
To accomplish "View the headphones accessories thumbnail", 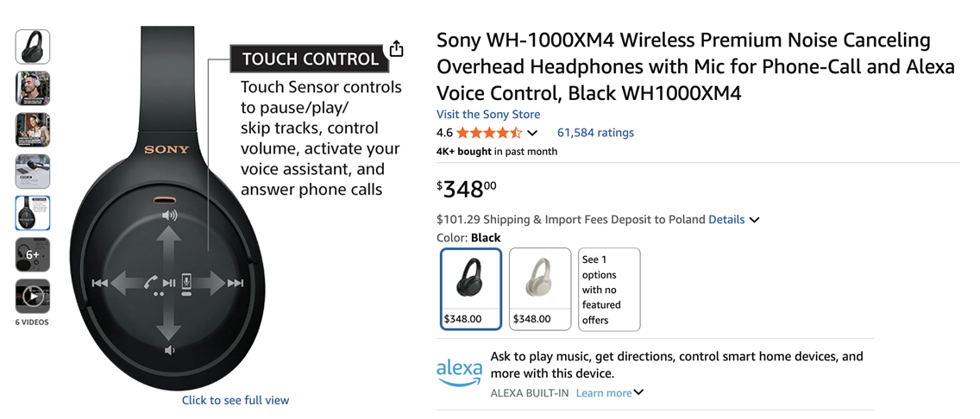I will click(33, 172).
